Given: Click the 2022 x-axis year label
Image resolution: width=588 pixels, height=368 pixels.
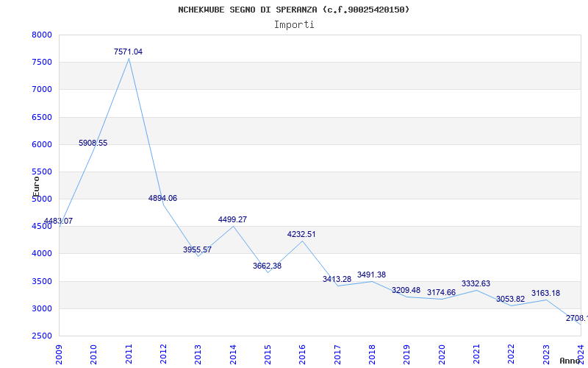Looking at the screenshot, I should pos(512,355).
